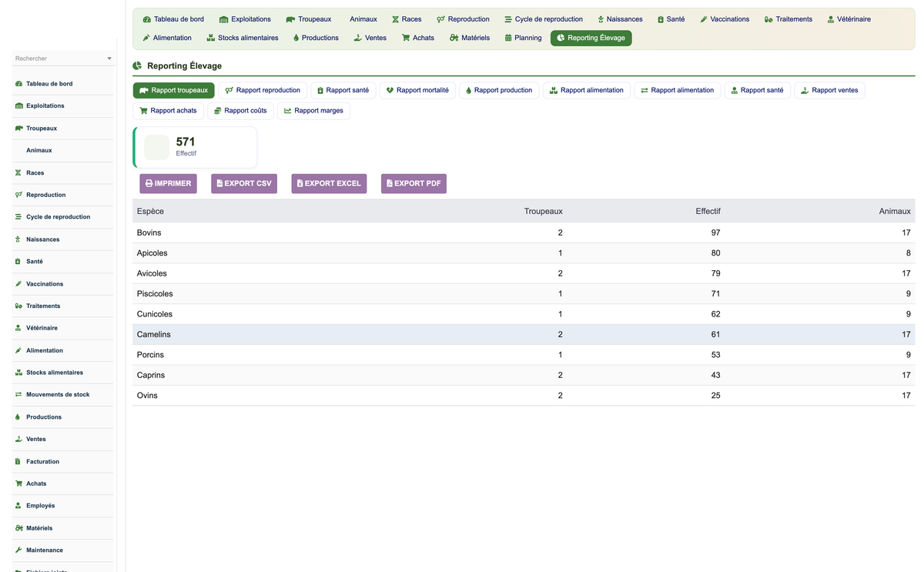Image resolution: width=924 pixels, height=572 pixels.
Task: Click the pie chart icon beside the Reporting Élevage heading
Action: (137, 66)
